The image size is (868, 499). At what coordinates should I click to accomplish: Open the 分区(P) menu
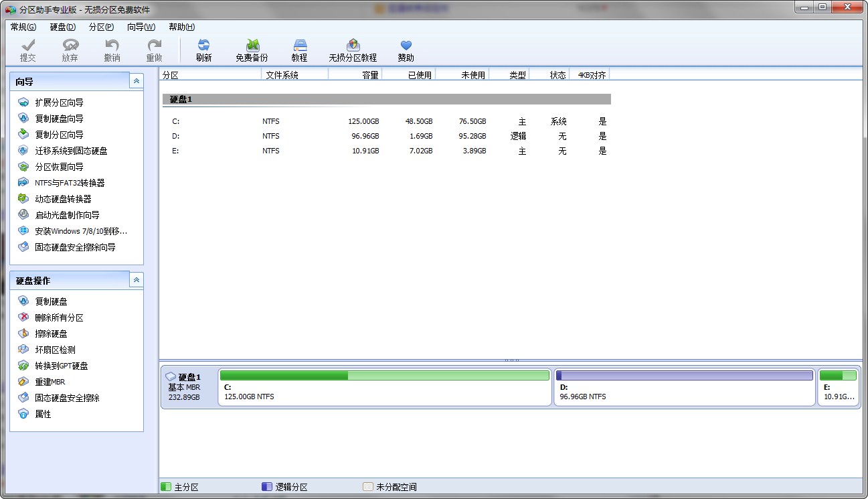[101, 27]
